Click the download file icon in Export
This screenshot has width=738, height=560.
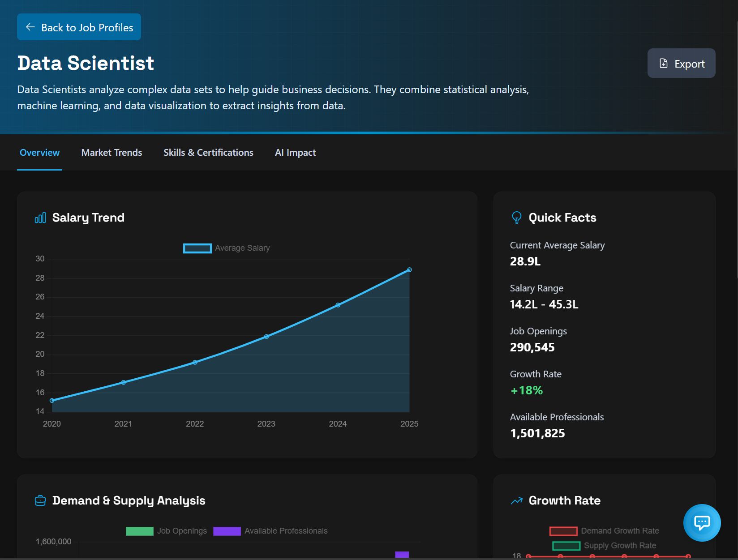(663, 64)
